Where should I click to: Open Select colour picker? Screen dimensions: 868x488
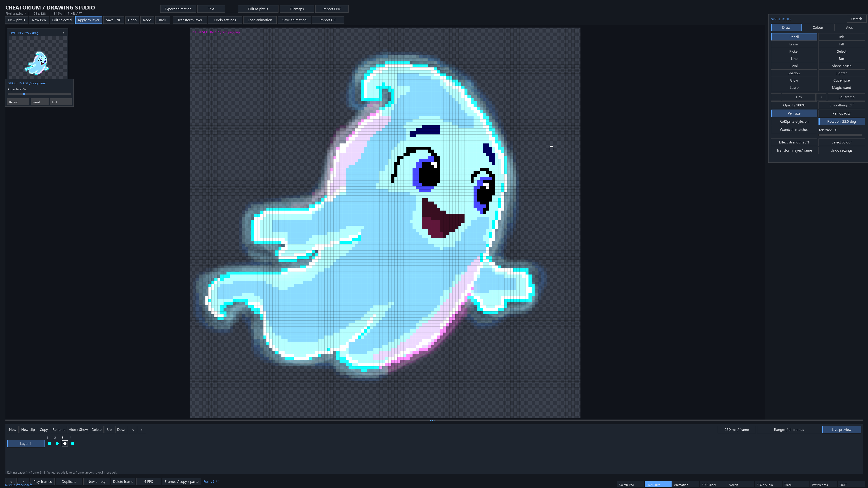tap(841, 142)
